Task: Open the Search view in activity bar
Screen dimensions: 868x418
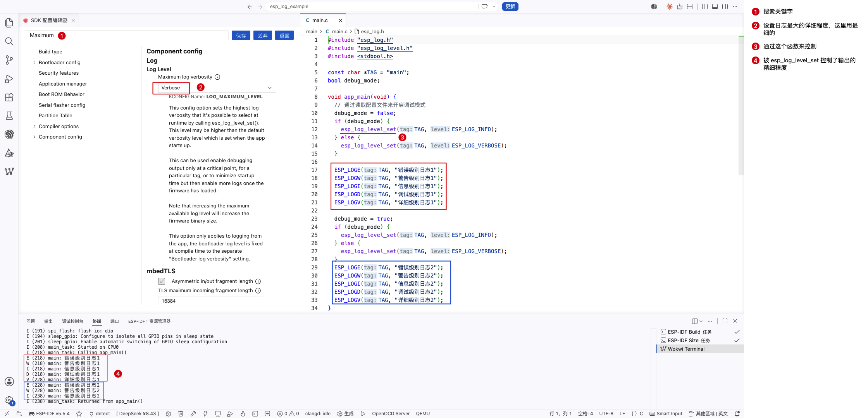Action: pyautogui.click(x=9, y=41)
